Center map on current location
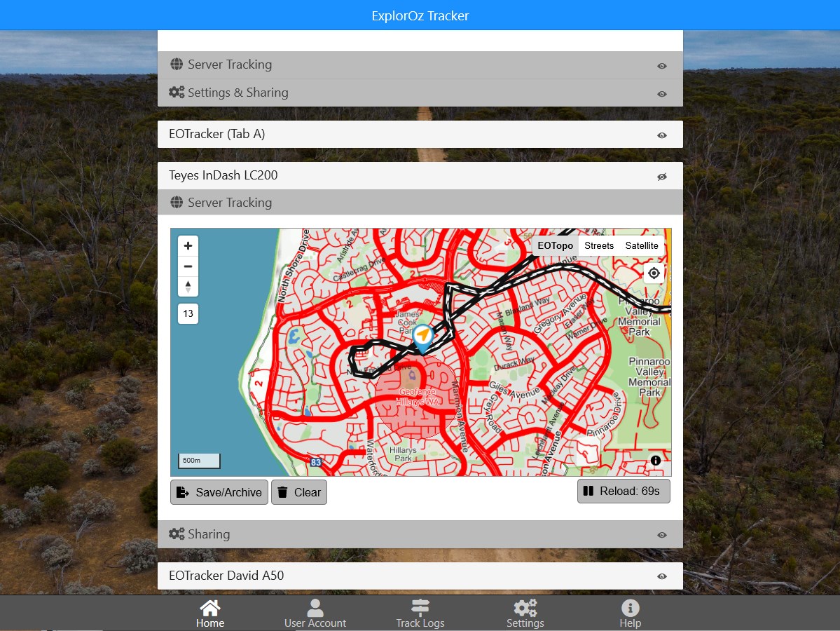The height and width of the screenshot is (631, 840). (x=654, y=273)
